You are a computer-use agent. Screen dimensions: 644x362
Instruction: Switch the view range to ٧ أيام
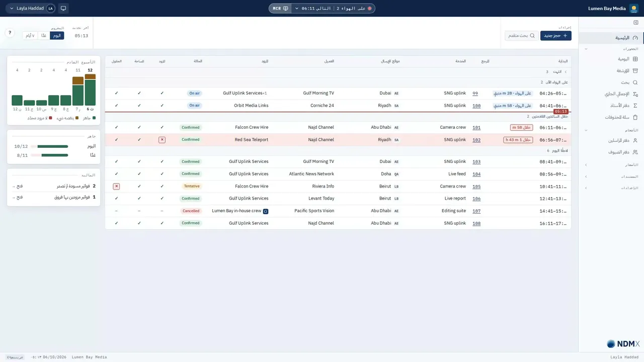click(x=30, y=36)
